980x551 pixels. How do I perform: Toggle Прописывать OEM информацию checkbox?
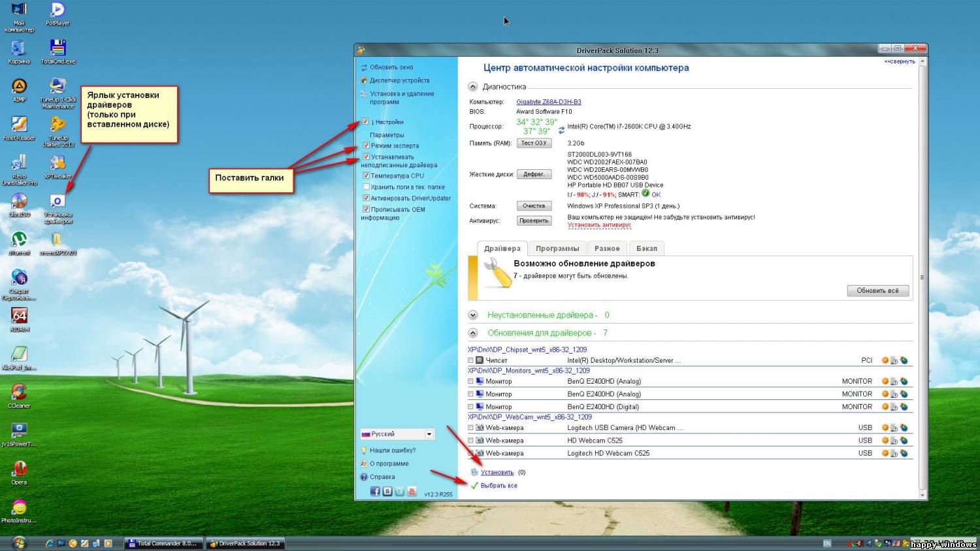click(x=367, y=209)
